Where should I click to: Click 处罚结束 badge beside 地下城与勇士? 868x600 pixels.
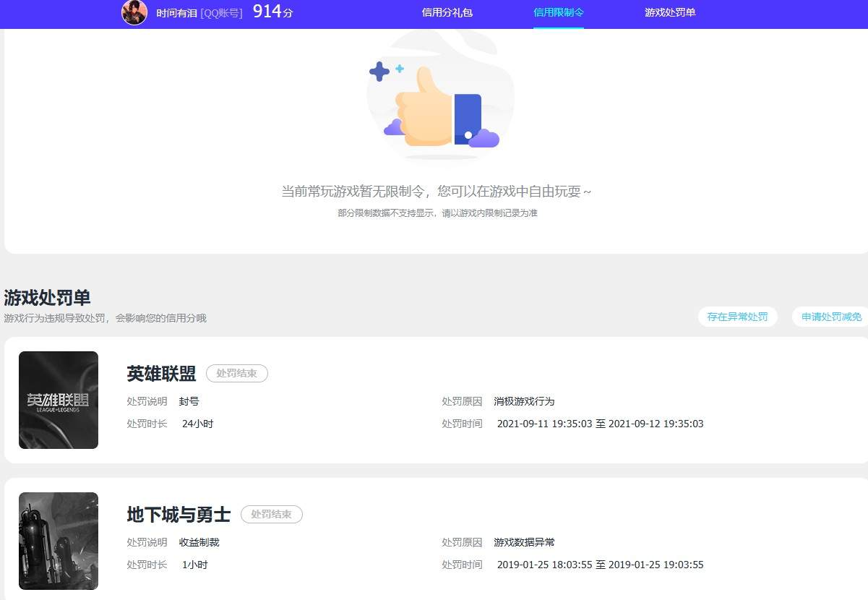click(x=272, y=515)
